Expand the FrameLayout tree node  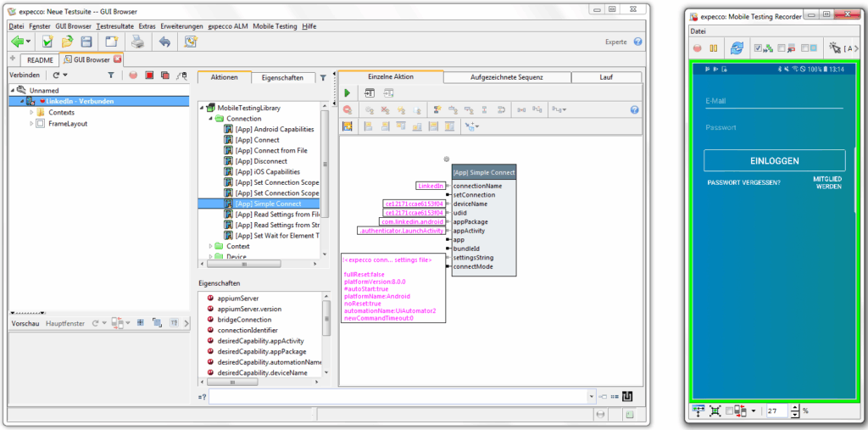[31, 124]
